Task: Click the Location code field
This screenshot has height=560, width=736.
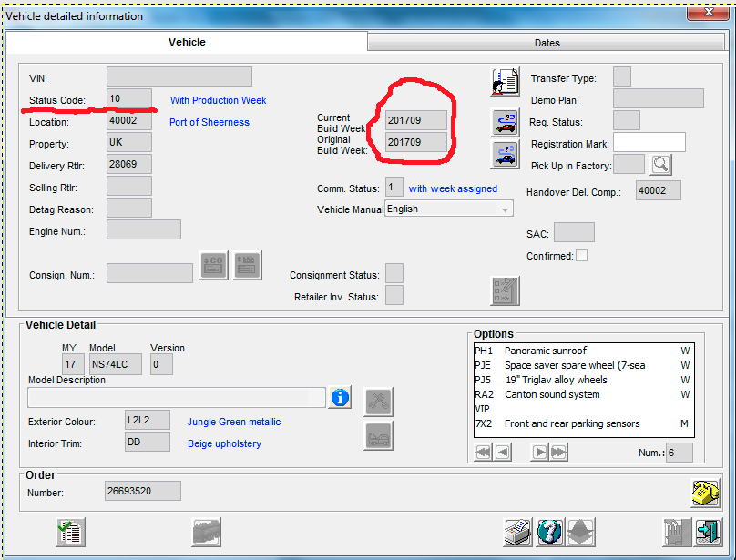Action: [x=129, y=120]
